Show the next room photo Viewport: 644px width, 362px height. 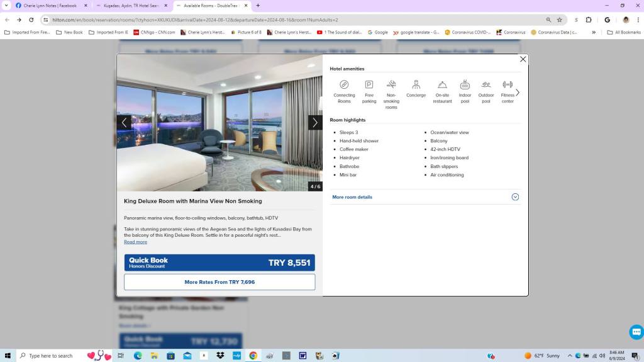[315, 123]
